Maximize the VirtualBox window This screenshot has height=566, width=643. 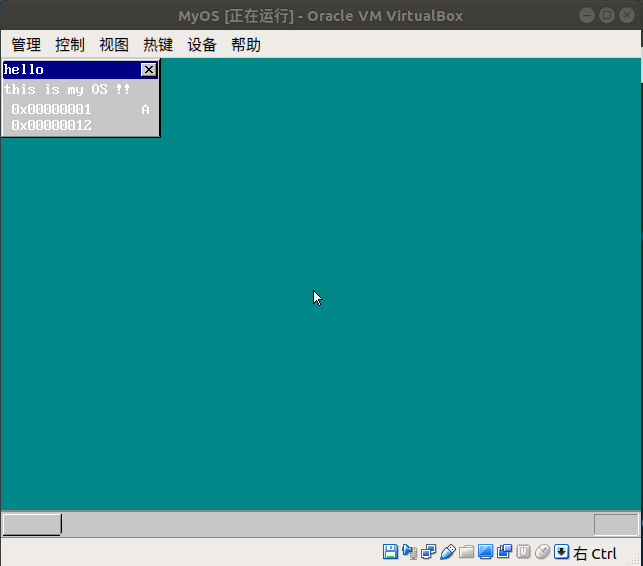607,16
